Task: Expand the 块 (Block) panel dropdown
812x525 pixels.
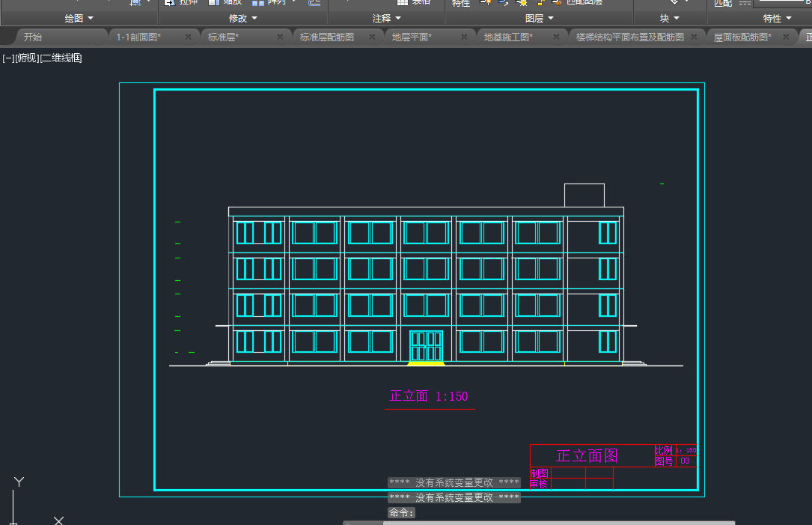Action: (x=670, y=18)
